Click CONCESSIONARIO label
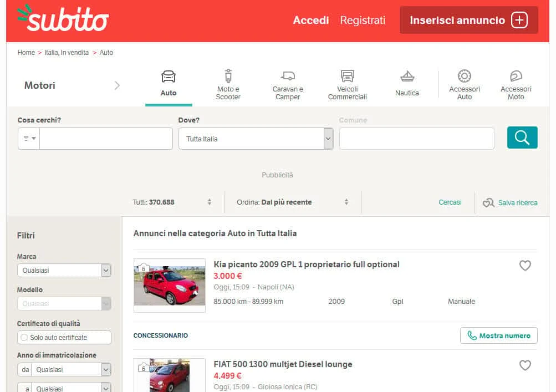The width and height of the screenshot is (556, 392). click(161, 335)
